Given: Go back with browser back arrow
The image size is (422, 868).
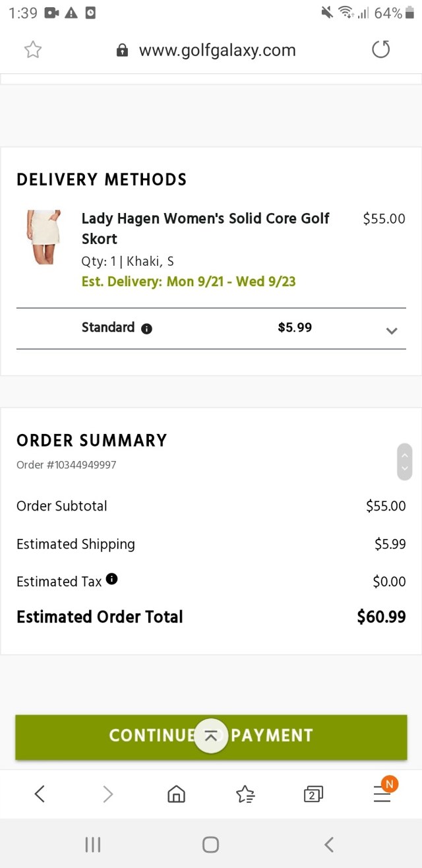Looking at the screenshot, I should tap(40, 793).
